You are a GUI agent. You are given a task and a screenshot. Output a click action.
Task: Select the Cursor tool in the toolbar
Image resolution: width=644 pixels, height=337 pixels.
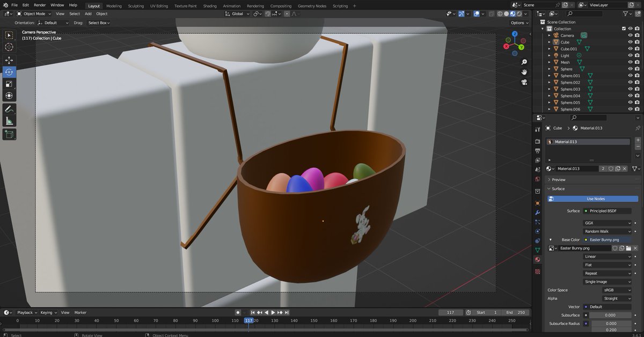click(x=9, y=47)
